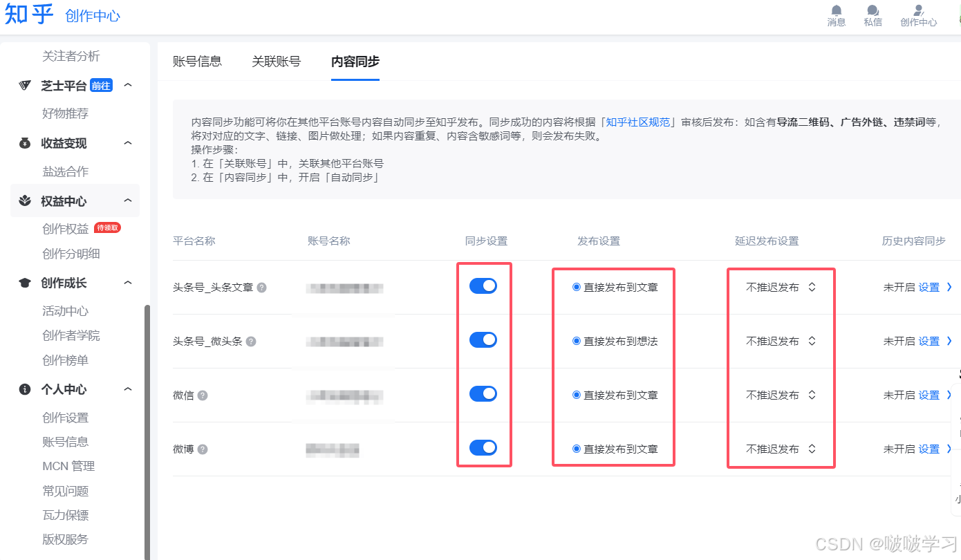Select 直接发布到文章 radio for 头条号_头条文章

pos(577,287)
